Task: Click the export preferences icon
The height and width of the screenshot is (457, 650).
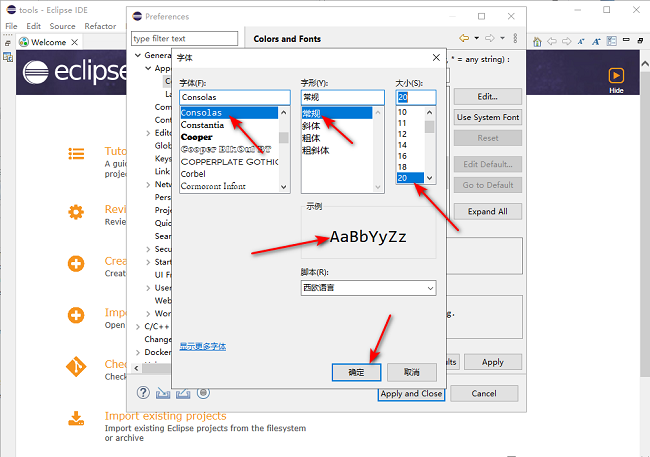Action: (x=183, y=393)
